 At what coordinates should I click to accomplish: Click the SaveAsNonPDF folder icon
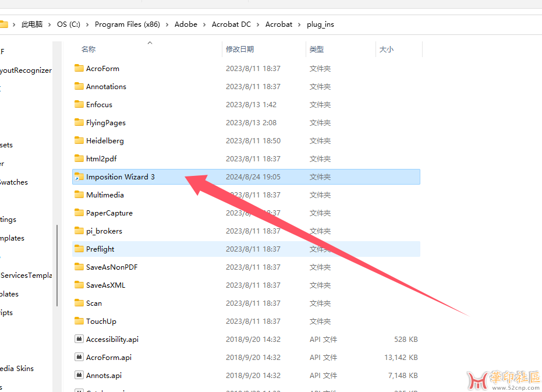[79, 267]
